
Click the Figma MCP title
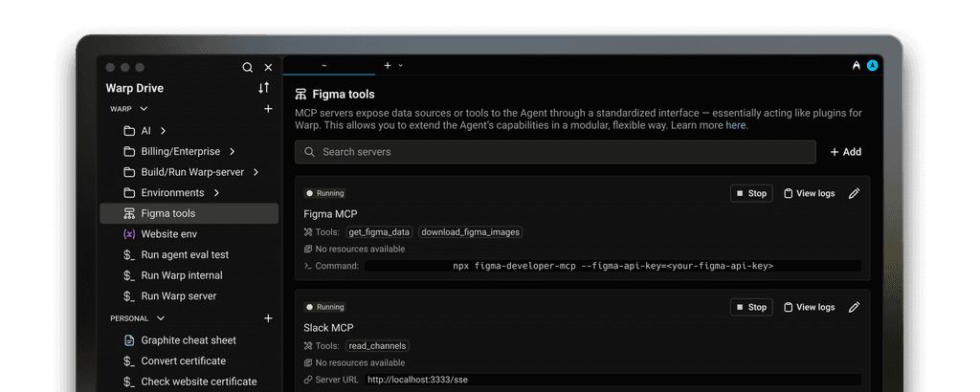[330, 213]
